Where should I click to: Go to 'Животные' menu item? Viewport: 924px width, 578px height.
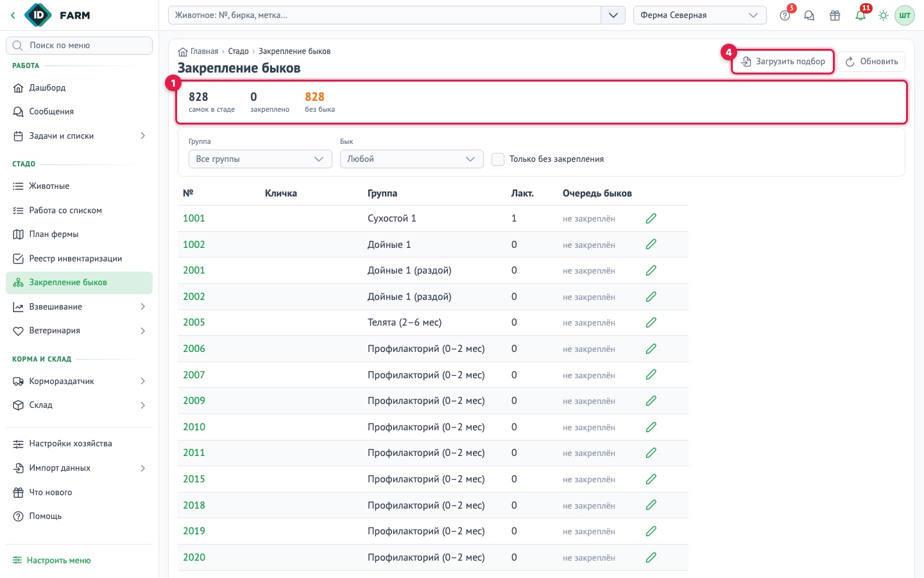[x=79, y=186]
